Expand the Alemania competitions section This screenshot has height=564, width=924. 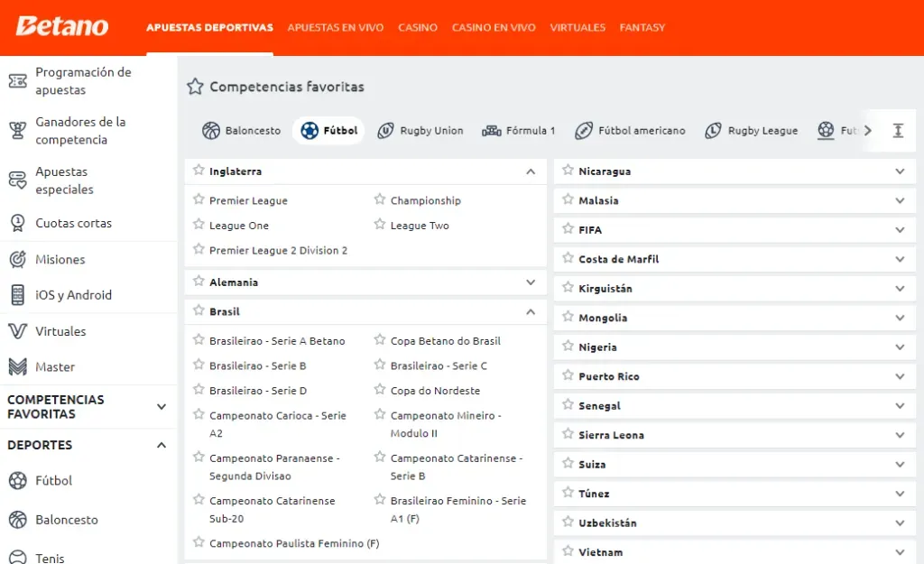tap(531, 282)
